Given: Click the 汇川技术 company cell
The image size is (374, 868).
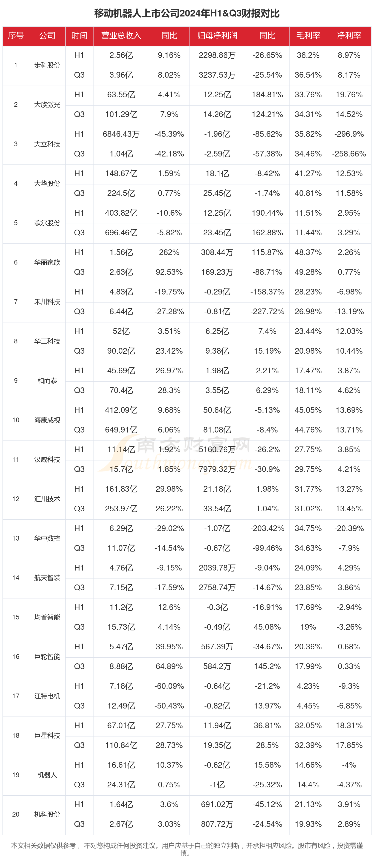Looking at the screenshot, I should click(x=47, y=499).
